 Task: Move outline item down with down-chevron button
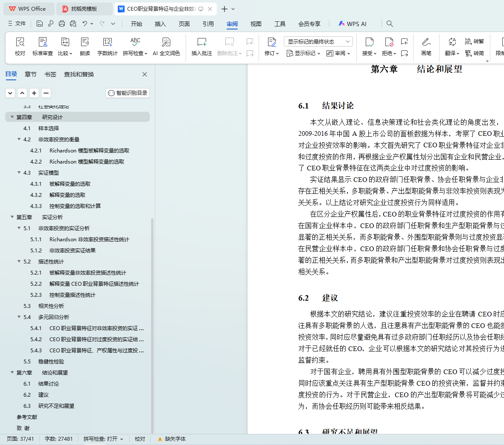pyautogui.click(x=10, y=93)
